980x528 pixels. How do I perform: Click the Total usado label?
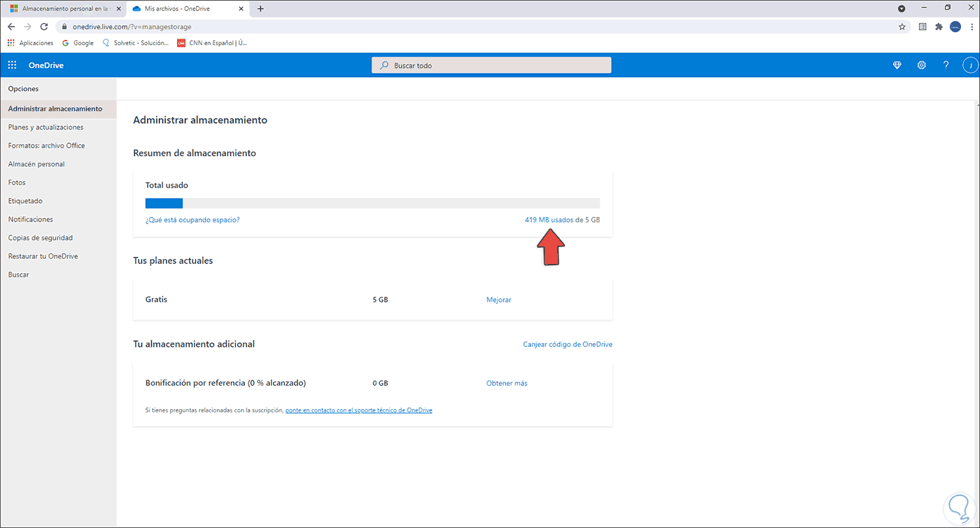[x=167, y=185]
